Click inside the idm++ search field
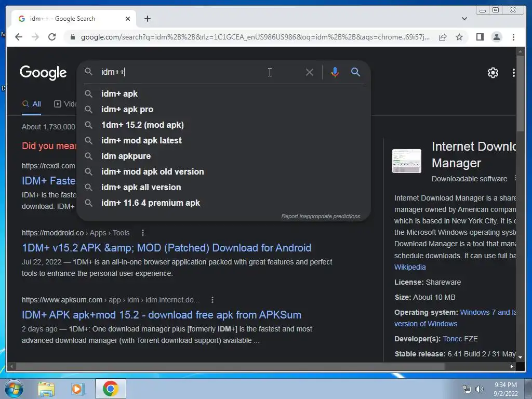The image size is (532, 399). [200, 72]
